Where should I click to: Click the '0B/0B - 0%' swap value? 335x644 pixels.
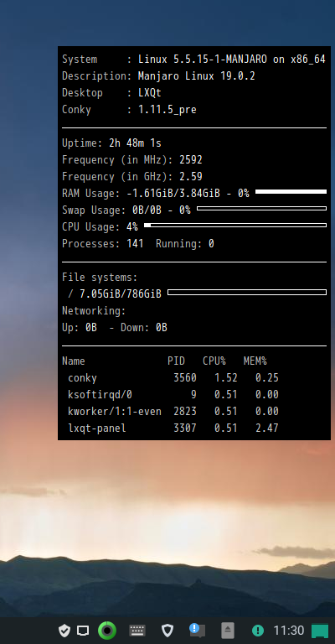point(162,210)
